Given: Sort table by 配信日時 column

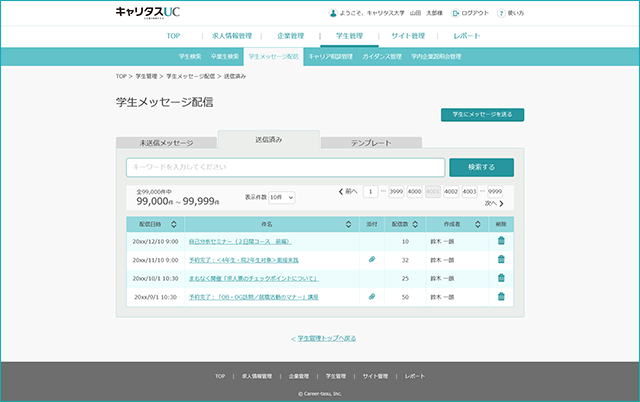Looking at the screenshot, I should click(173, 224).
